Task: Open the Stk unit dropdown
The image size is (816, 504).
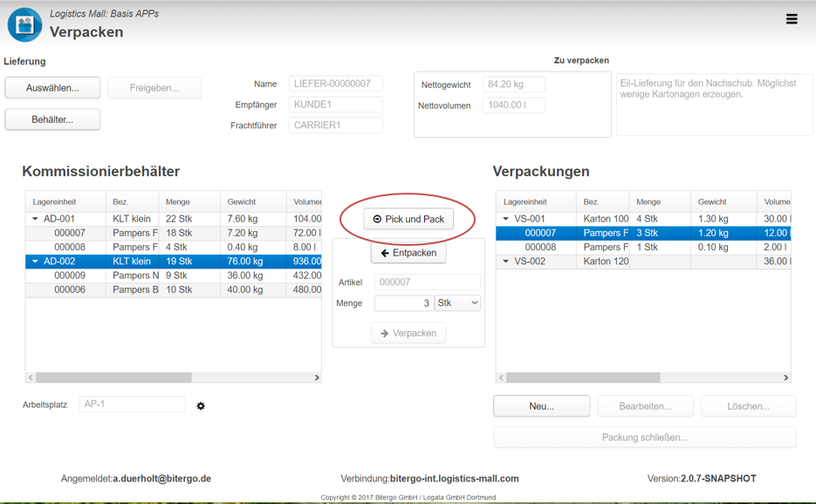Action: click(458, 303)
